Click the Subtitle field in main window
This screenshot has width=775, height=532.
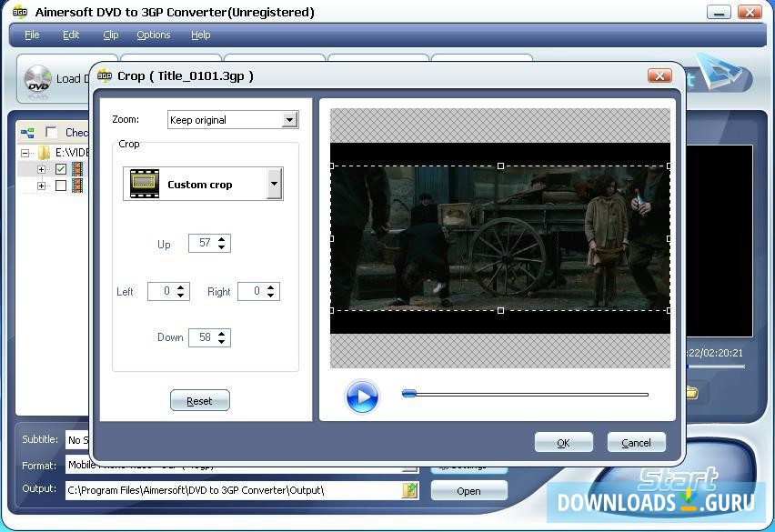(77, 439)
